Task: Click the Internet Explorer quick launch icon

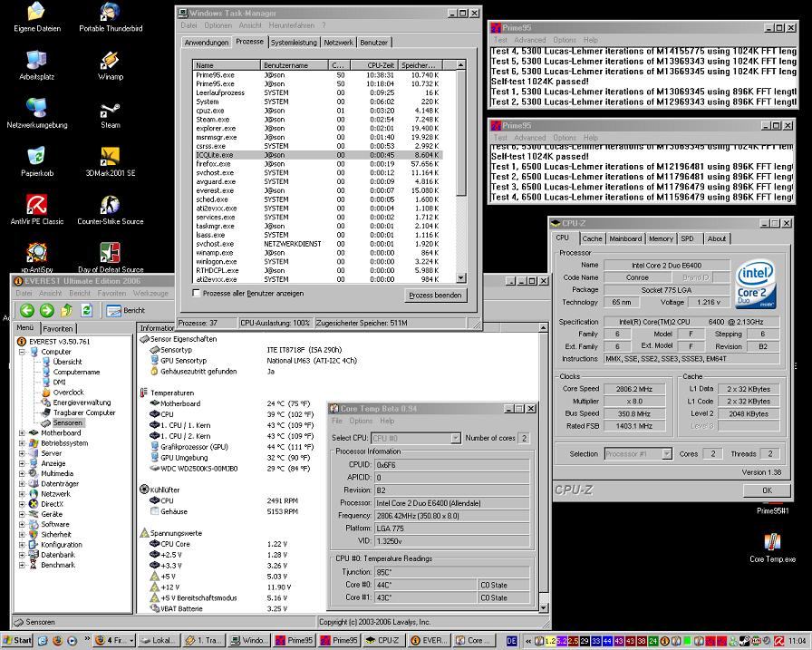Action: point(43,641)
